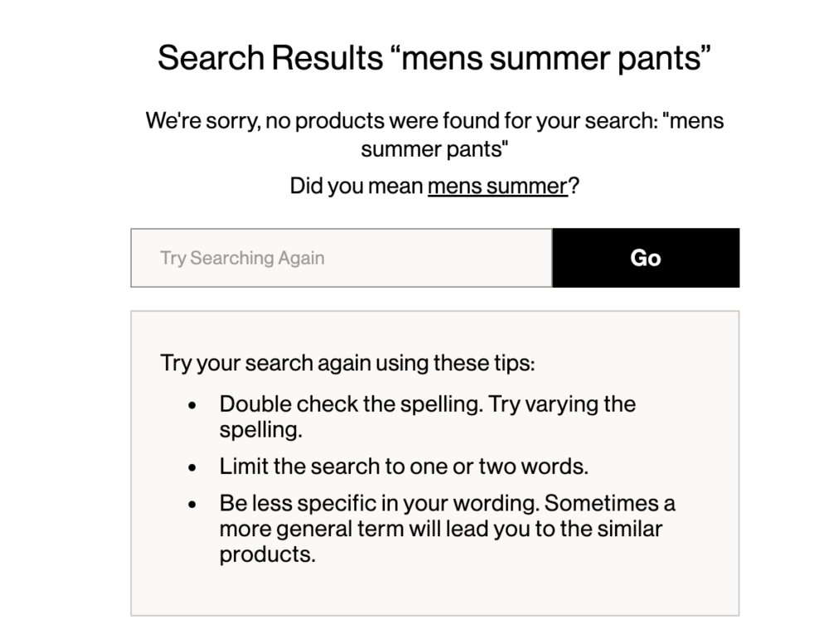Click the "Be less specific in your wording" tip
Viewport: 829px width, 644px height.
tap(448, 529)
